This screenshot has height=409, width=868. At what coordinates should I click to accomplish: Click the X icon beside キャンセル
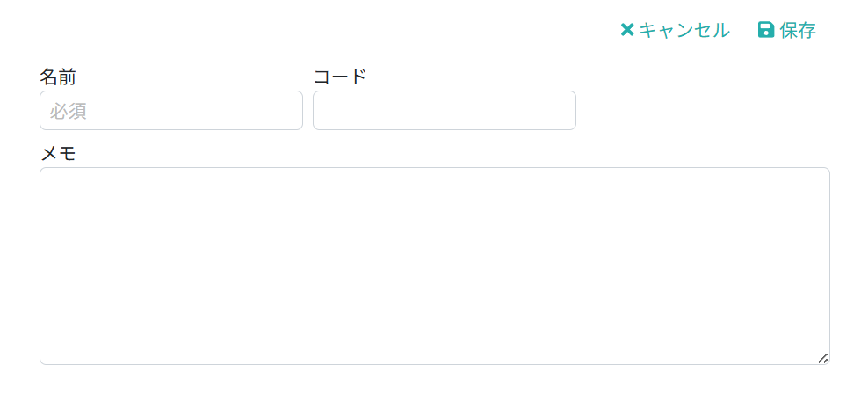coord(627,30)
